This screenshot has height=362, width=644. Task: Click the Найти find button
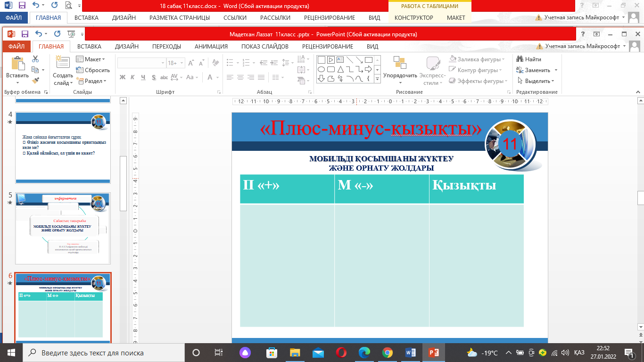528,59
